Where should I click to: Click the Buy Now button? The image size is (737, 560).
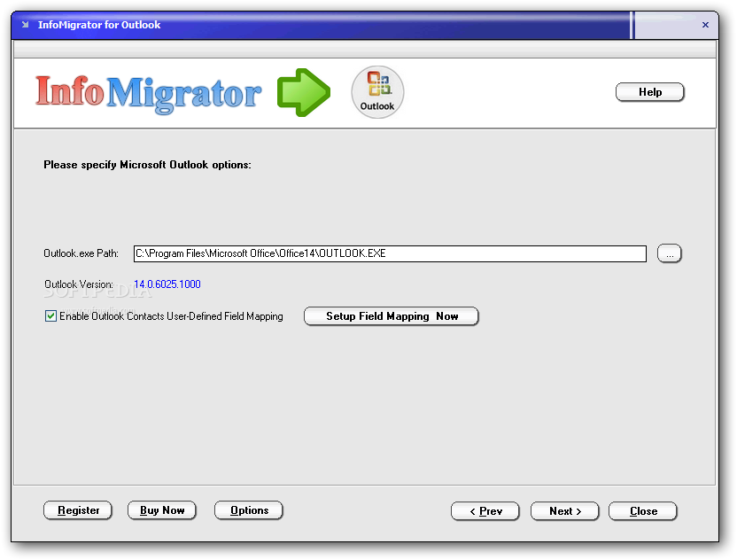162,510
